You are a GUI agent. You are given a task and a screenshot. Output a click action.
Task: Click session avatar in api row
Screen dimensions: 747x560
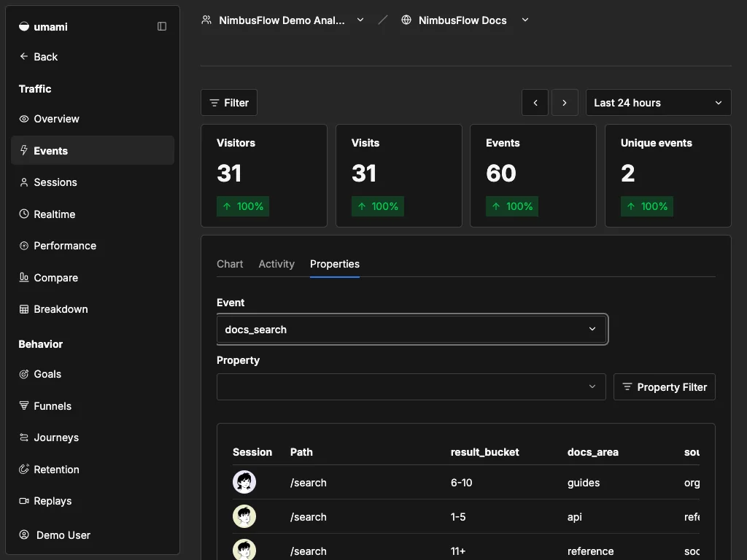(244, 516)
